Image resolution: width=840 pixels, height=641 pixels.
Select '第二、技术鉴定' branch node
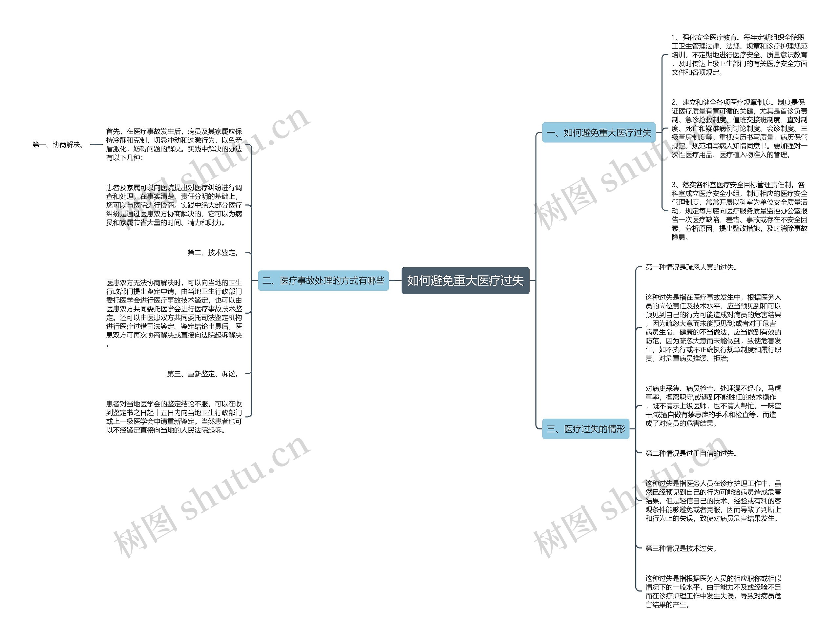click(x=207, y=252)
